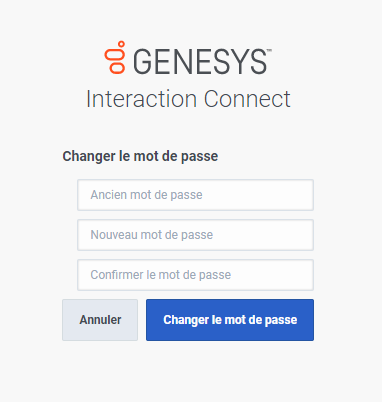Click the orange Genesys logo icon

pyautogui.click(x=115, y=57)
